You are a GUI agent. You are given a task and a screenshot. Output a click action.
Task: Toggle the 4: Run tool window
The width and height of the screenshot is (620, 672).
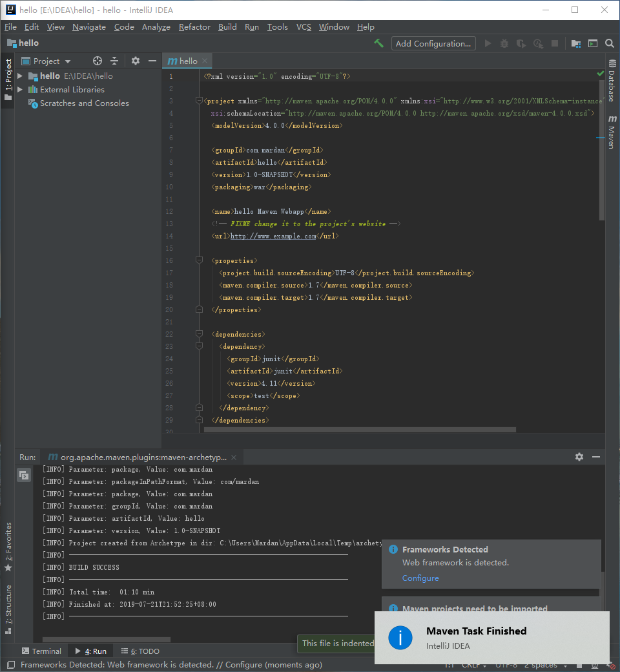(91, 651)
